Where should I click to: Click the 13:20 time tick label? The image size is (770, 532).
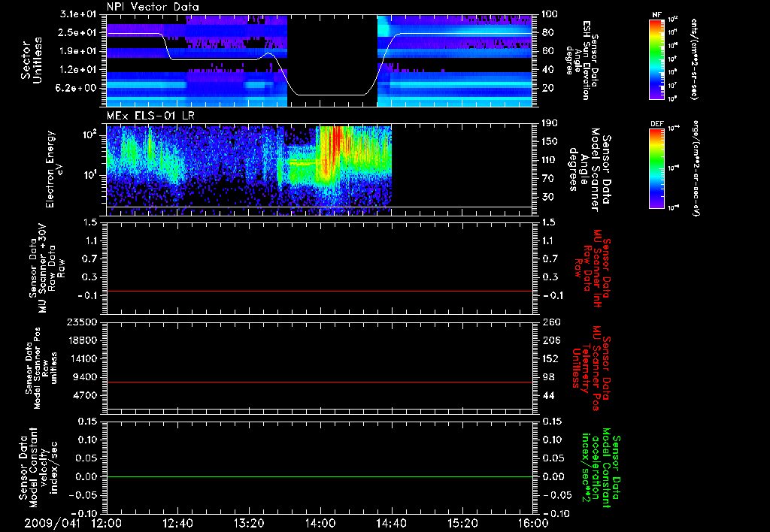tap(249, 523)
